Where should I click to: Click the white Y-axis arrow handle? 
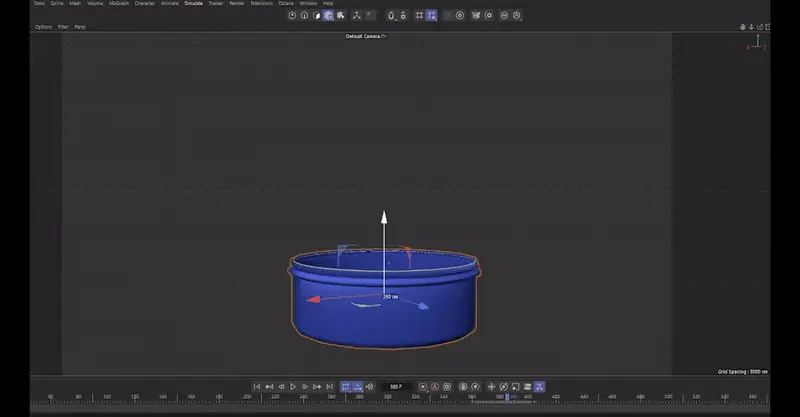(384, 217)
